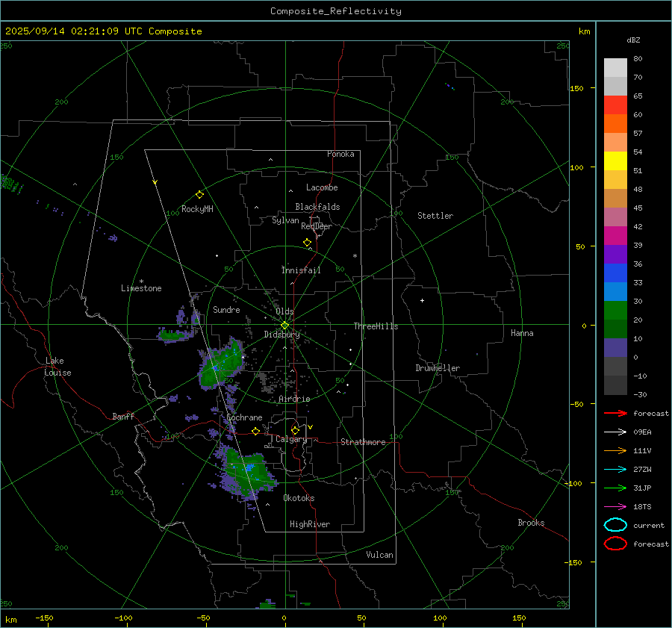Image resolution: width=672 pixels, height=628 pixels.
Task: Pick the dark orange swatch above 57 dBZ
Action: [615, 123]
